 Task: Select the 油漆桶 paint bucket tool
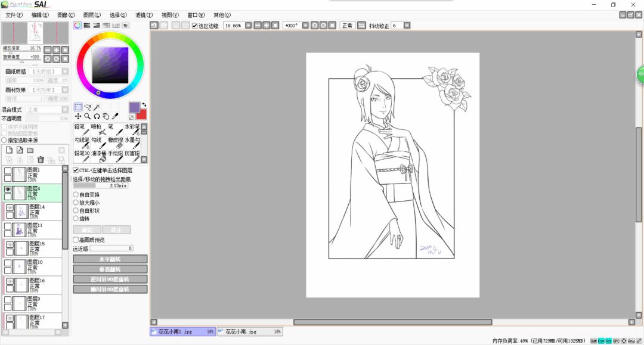tap(98, 156)
